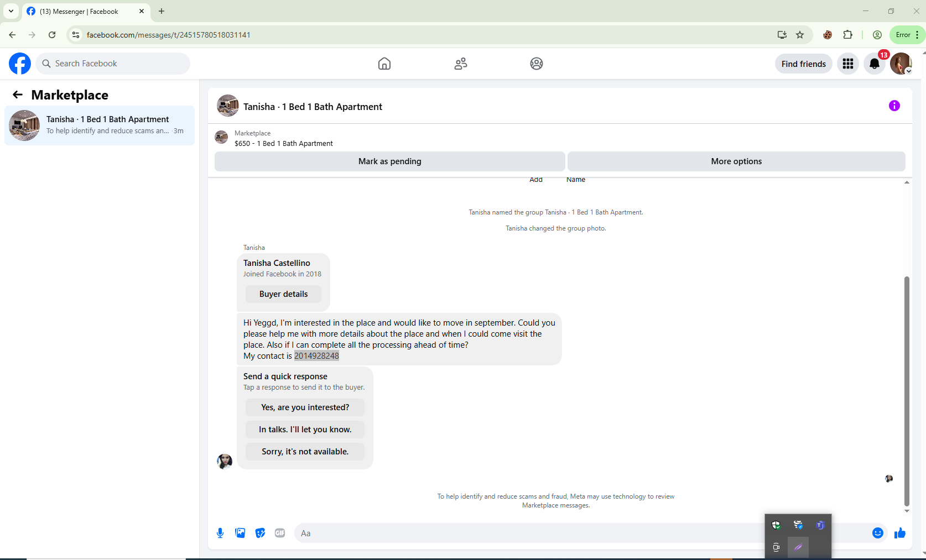Open the $650 1 Bed 1 Bath Apartment listing

coord(284,144)
